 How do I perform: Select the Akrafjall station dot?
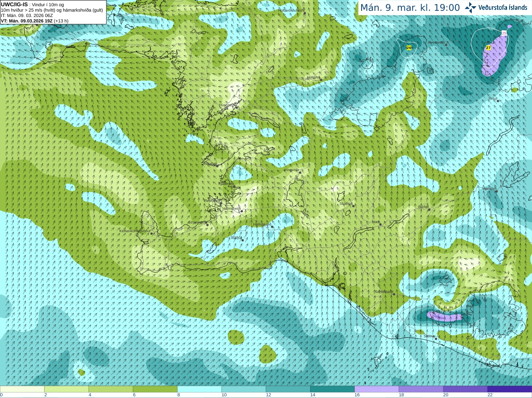pyautogui.click(x=218, y=165)
